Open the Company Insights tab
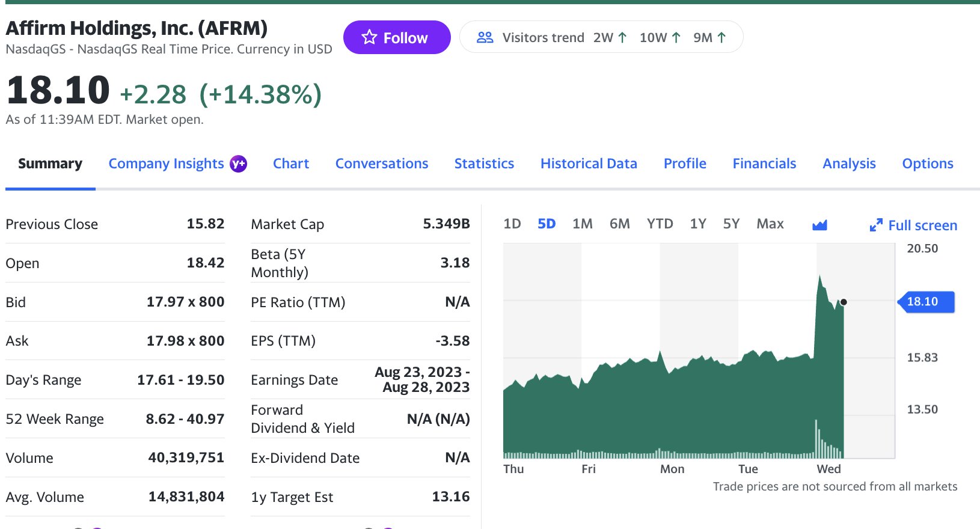 166,164
